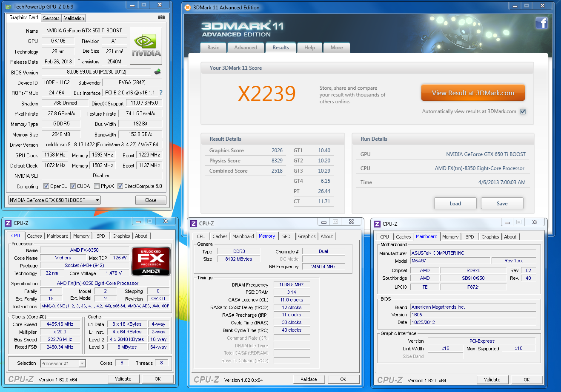This screenshot has height=392, width=561.
Task: Click the NB Frequency value 2450.4 MHz
Action: 323,267
